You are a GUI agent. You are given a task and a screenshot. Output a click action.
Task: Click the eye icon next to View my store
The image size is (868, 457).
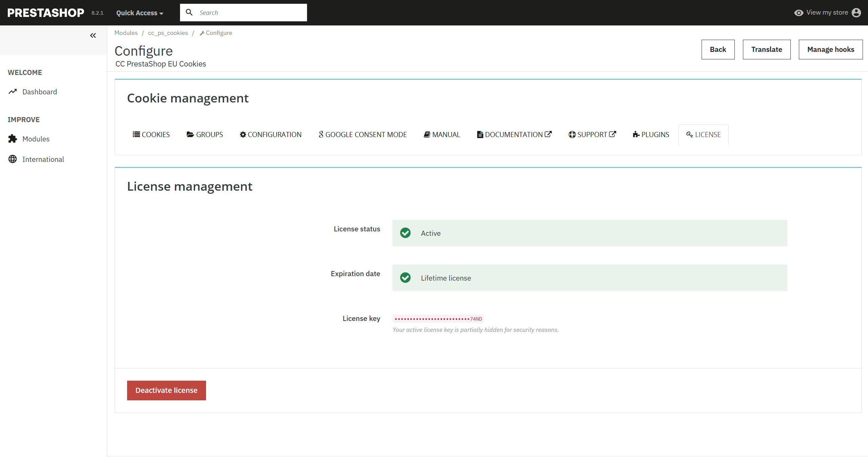click(x=799, y=13)
